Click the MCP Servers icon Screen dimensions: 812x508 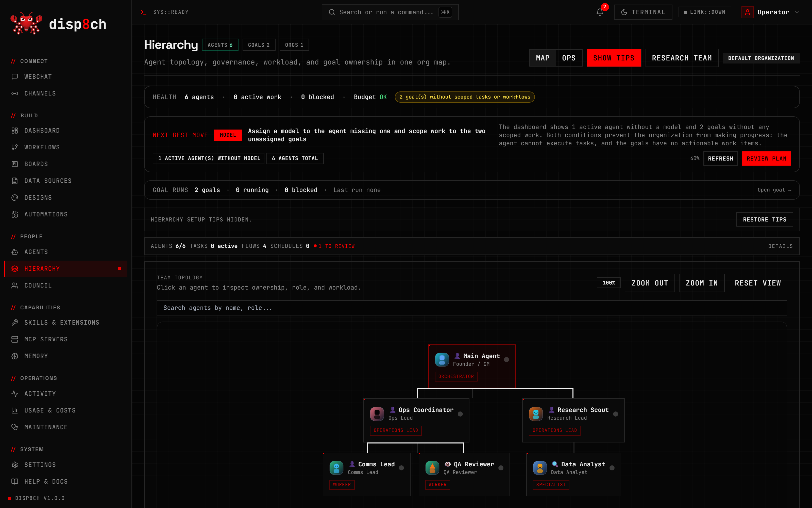(15, 339)
